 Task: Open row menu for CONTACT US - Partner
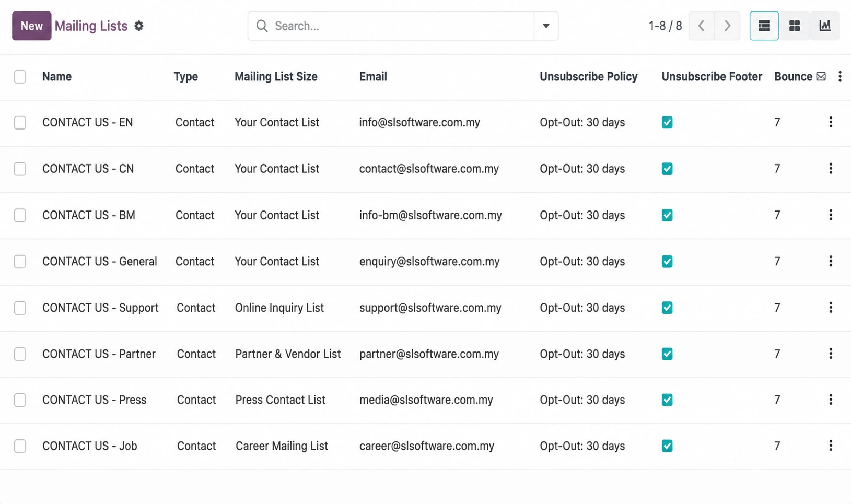click(x=831, y=354)
